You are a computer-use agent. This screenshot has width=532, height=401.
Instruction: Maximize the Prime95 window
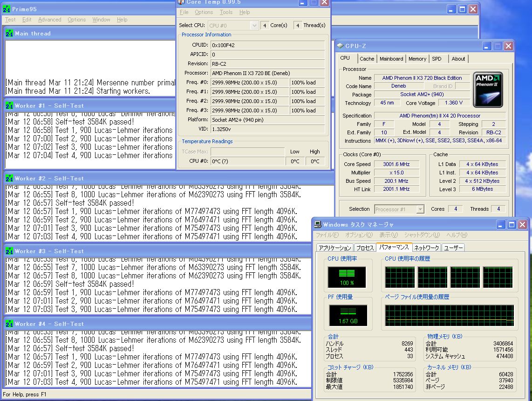click(462, 9)
